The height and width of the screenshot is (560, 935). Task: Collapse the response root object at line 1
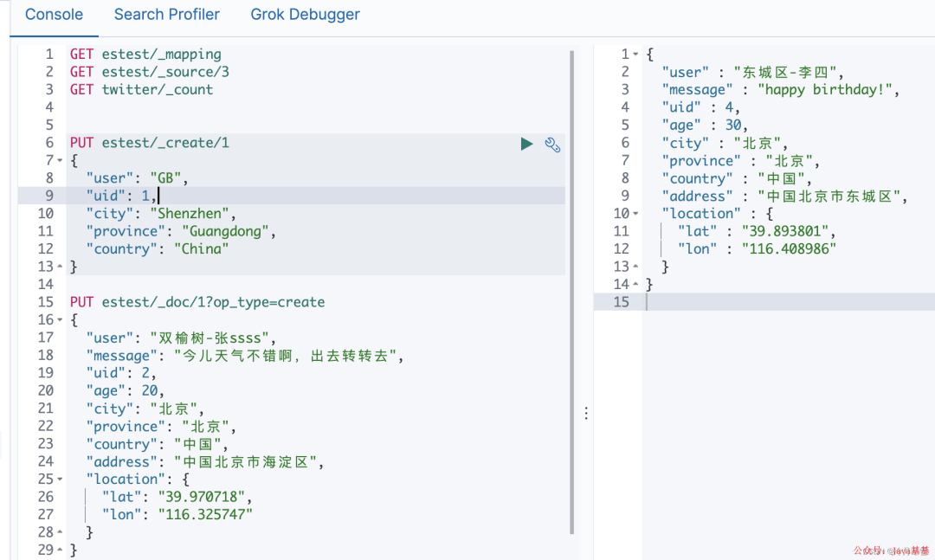point(635,55)
